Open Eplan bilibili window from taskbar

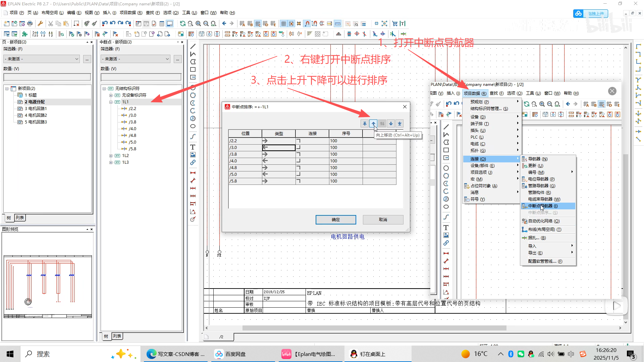point(310,354)
